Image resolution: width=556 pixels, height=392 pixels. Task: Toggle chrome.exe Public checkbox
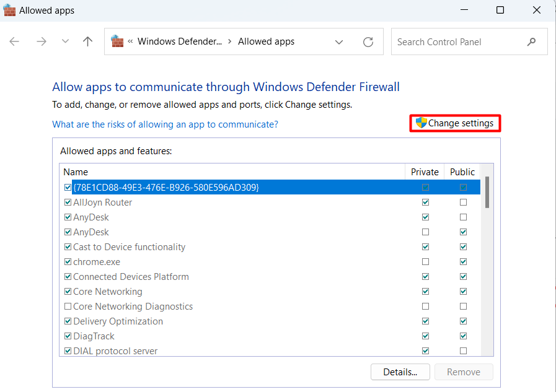pyautogui.click(x=463, y=262)
